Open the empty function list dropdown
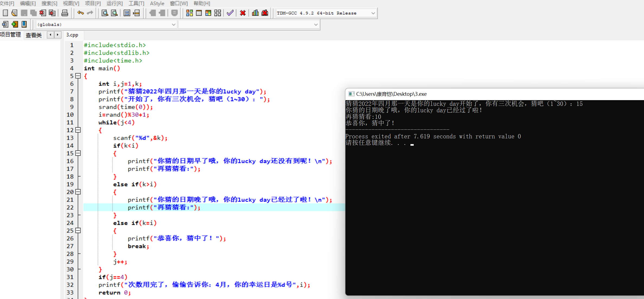 click(316, 24)
